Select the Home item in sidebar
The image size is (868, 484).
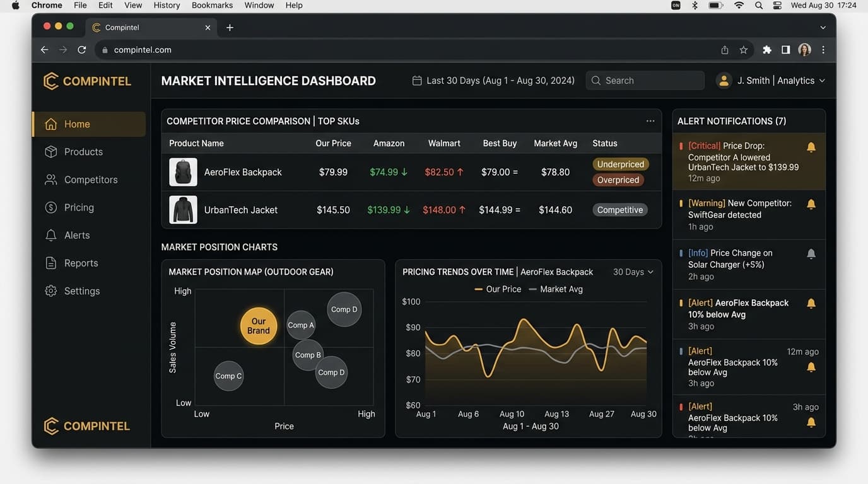[x=88, y=124]
